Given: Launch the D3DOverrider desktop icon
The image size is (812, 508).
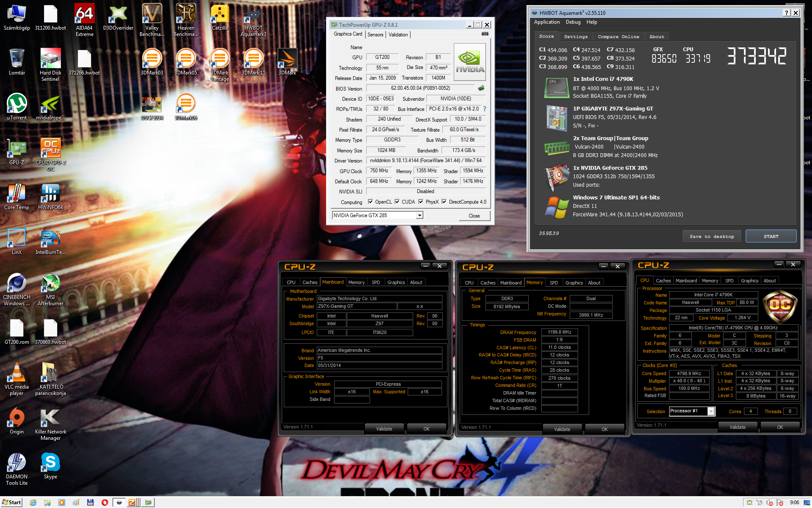Looking at the screenshot, I should [x=118, y=18].
